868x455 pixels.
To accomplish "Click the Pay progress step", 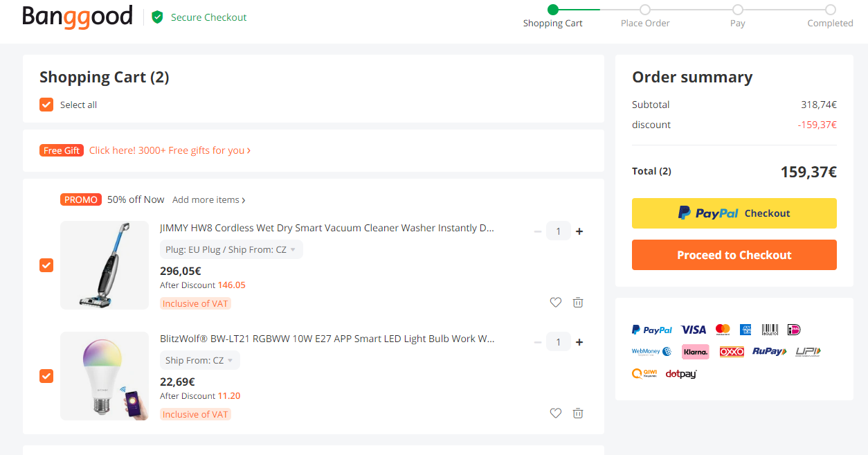I will click(x=738, y=17).
